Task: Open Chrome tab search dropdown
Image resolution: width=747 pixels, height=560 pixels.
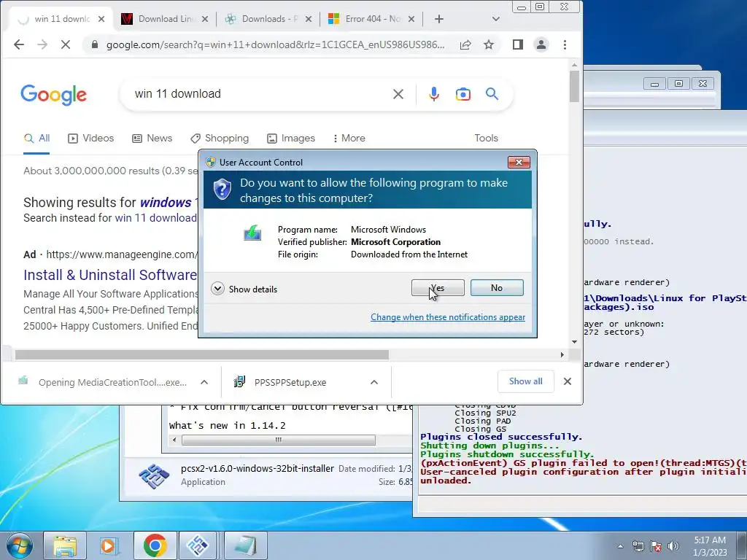Action: click(496, 19)
